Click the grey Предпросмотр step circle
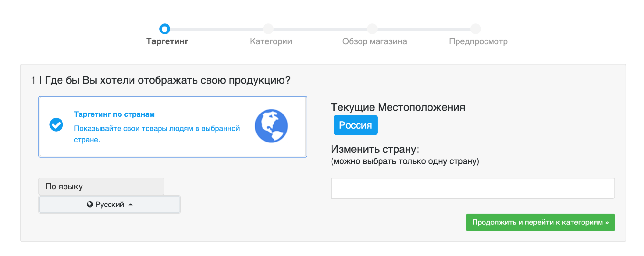Screen dimensions: 644x256 (476, 29)
